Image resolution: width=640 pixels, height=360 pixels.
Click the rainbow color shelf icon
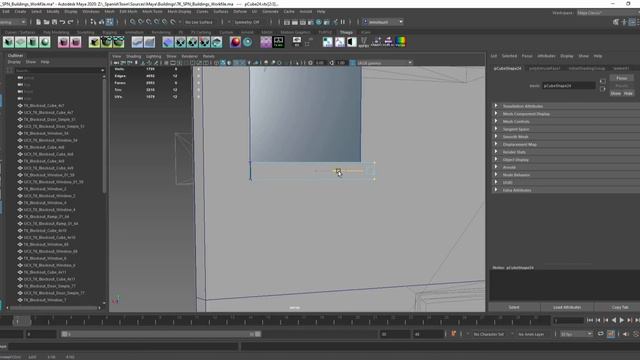401,42
